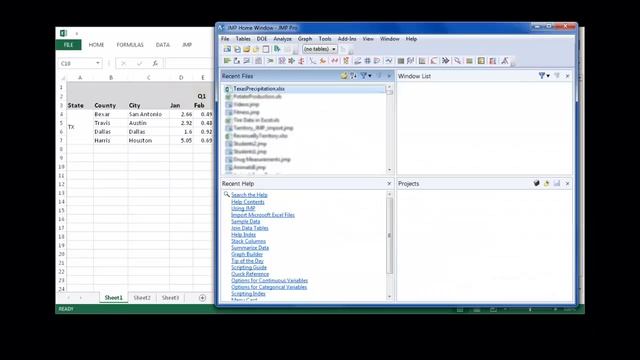
Task: Click the black icon in the Projects panel header
Action: point(536,184)
